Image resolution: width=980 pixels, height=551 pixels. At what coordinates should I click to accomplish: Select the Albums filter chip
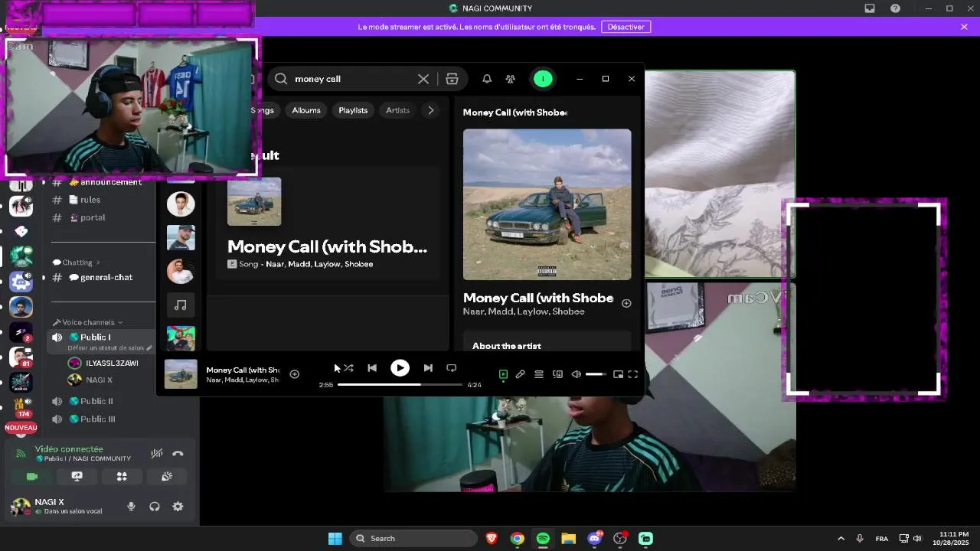(306, 110)
